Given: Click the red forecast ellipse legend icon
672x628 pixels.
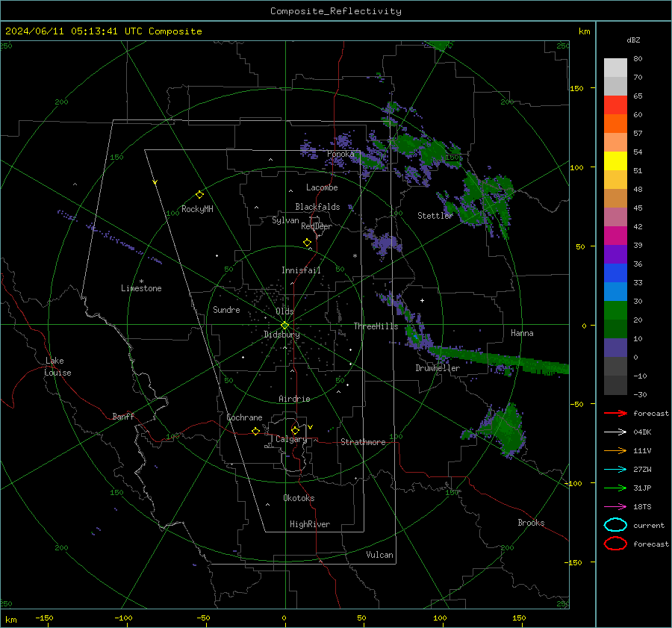Looking at the screenshot, I should pyautogui.click(x=615, y=544).
